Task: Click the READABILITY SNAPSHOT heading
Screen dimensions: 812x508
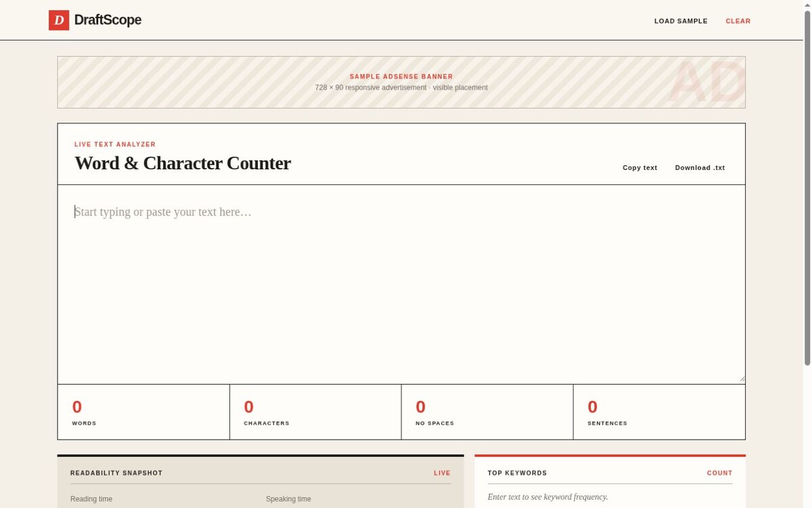Action: [x=116, y=473]
